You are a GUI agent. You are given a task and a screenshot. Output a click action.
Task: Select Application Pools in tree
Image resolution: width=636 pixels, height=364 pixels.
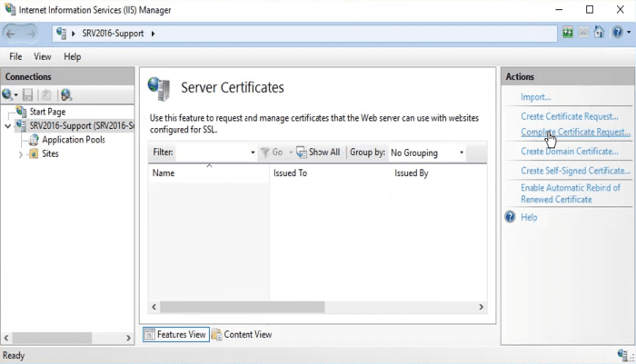(x=74, y=140)
